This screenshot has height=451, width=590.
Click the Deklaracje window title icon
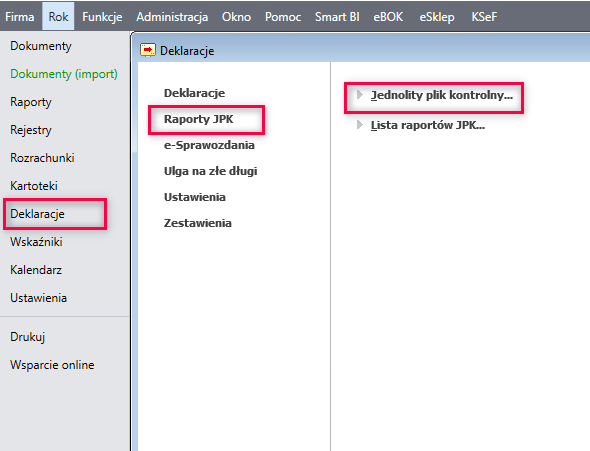click(148, 50)
